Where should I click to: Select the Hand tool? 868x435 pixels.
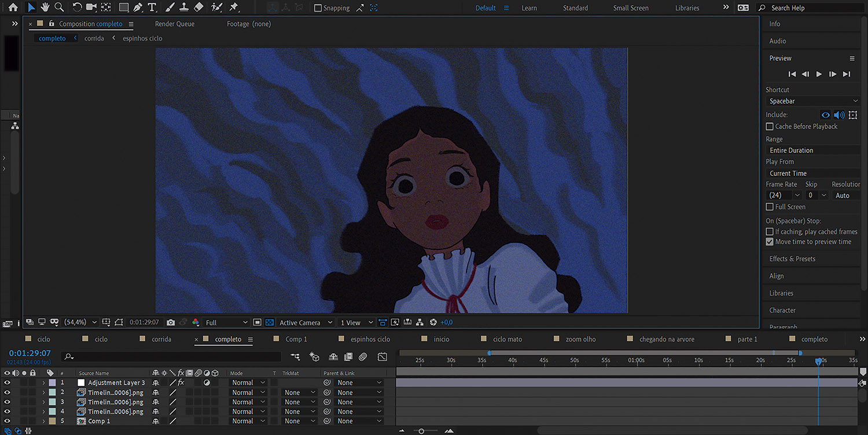[45, 8]
